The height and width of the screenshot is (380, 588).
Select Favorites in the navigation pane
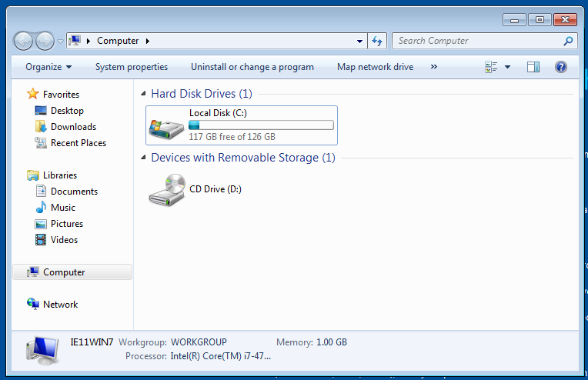point(61,95)
